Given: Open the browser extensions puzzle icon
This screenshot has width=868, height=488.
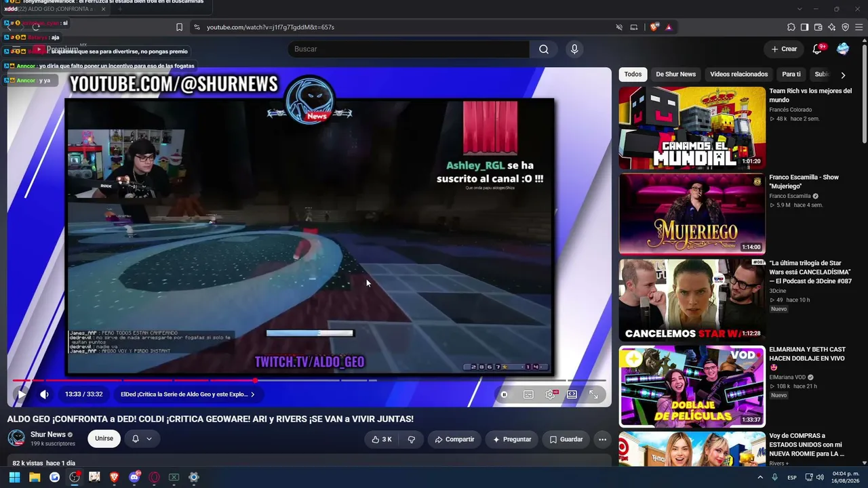Looking at the screenshot, I should coord(791,27).
